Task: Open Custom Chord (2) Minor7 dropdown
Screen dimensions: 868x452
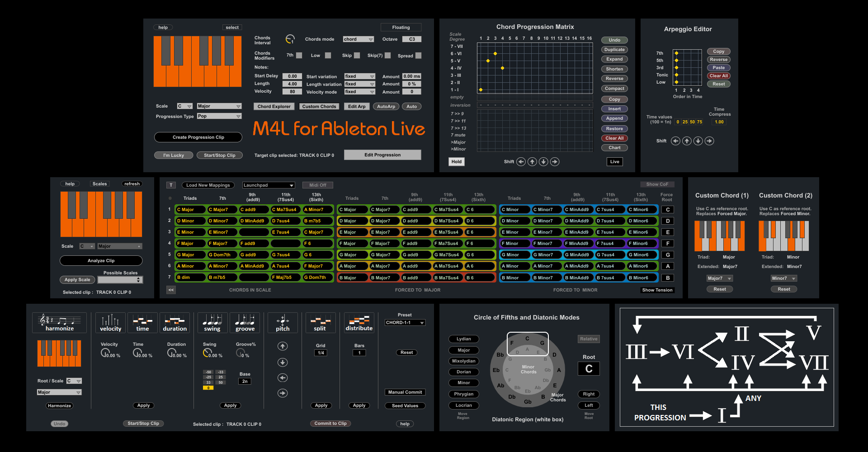Action: point(784,278)
